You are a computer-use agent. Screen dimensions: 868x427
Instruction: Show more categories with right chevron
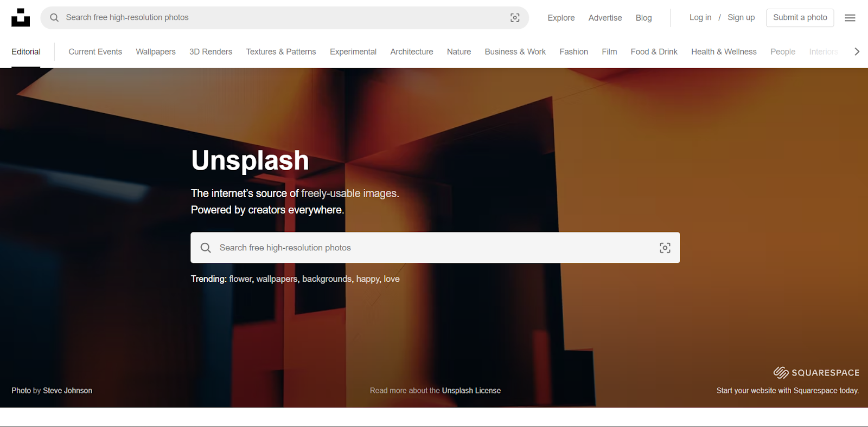coord(857,51)
